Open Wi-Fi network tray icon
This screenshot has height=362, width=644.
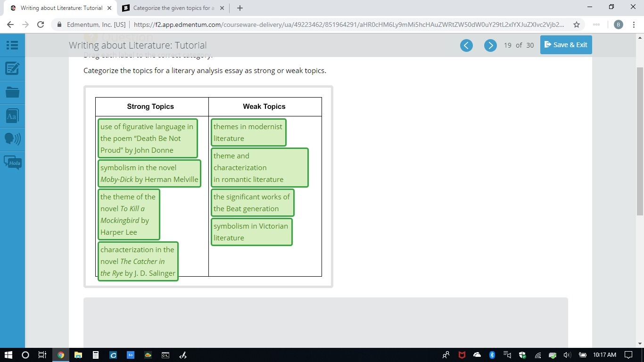point(537,355)
